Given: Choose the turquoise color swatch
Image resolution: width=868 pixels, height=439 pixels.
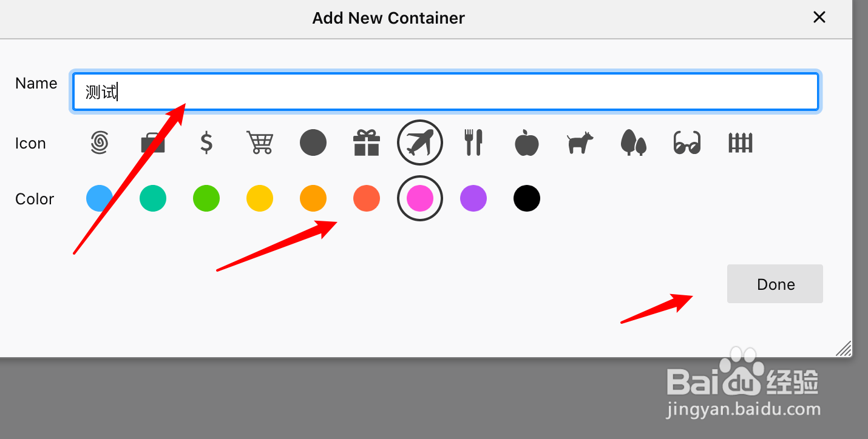Looking at the screenshot, I should pos(153,198).
